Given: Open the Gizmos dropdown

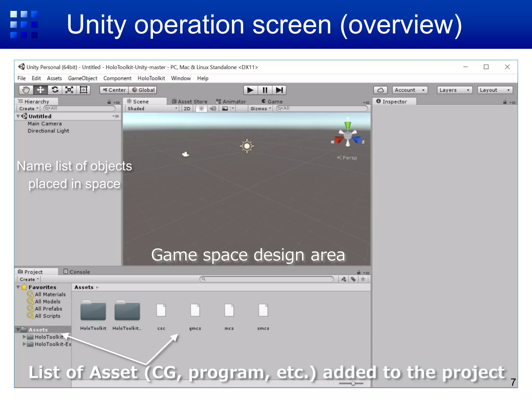Looking at the screenshot, I should coord(261,109).
